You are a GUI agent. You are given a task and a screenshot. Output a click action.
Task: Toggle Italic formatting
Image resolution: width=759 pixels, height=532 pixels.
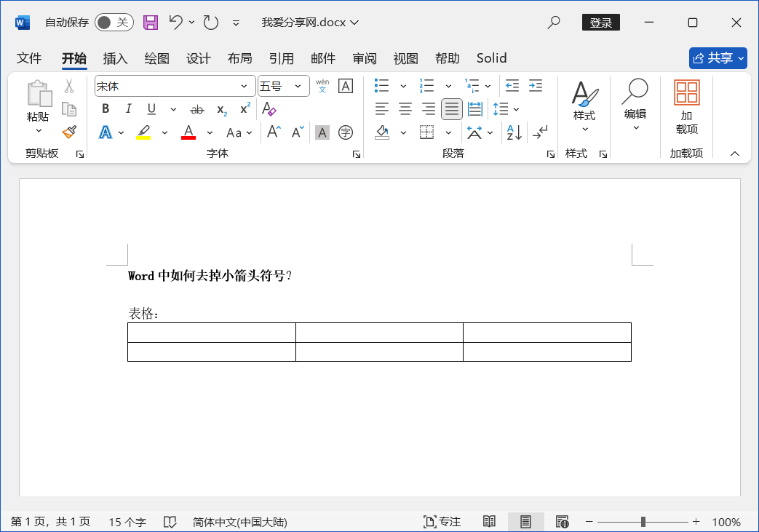coord(128,109)
